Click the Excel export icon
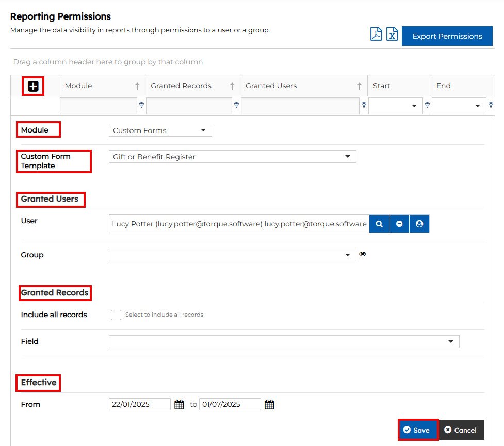Image resolution: width=504 pixels, height=446 pixels. pos(392,35)
